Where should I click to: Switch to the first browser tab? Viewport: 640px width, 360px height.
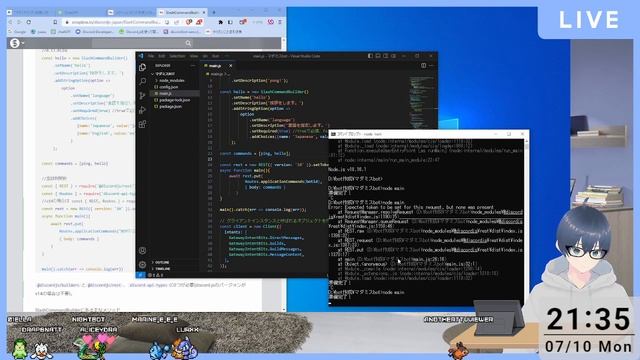pyautogui.click(x=30, y=12)
